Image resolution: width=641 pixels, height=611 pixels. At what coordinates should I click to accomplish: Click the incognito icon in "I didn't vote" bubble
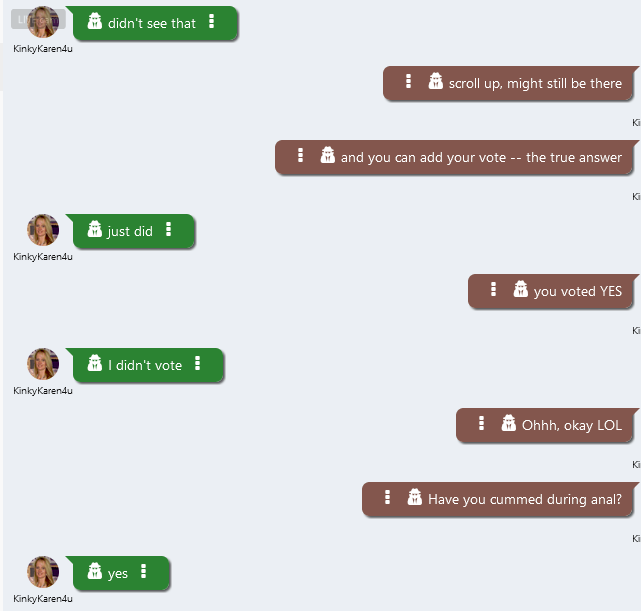tap(95, 364)
